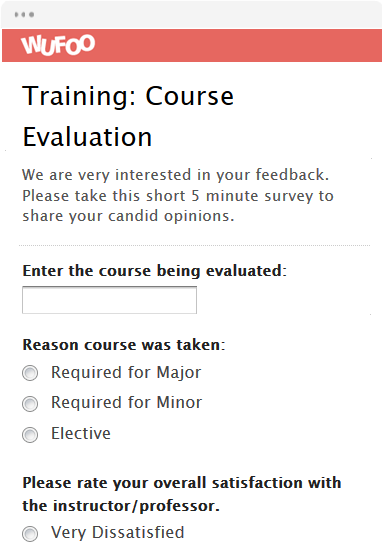This screenshot has height=550, width=382.
Task: Click the 'Reason course was taken' label
Action: coord(124,345)
